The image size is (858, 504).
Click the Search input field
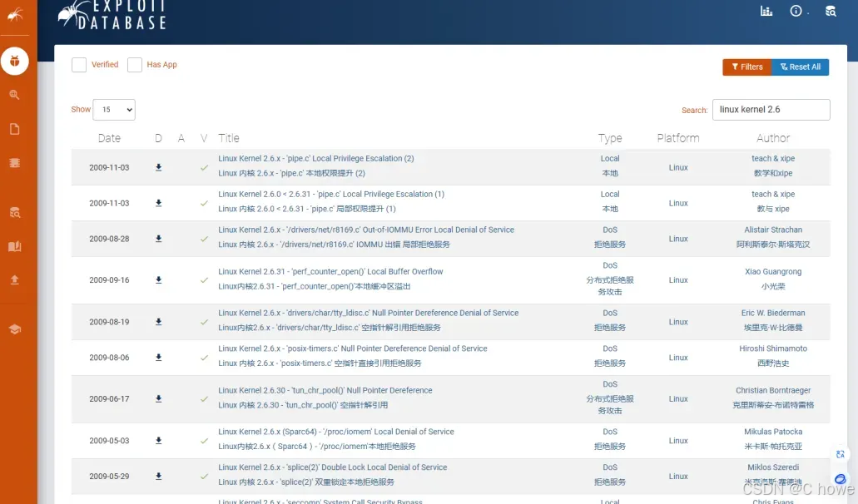(x=771, y=109)
